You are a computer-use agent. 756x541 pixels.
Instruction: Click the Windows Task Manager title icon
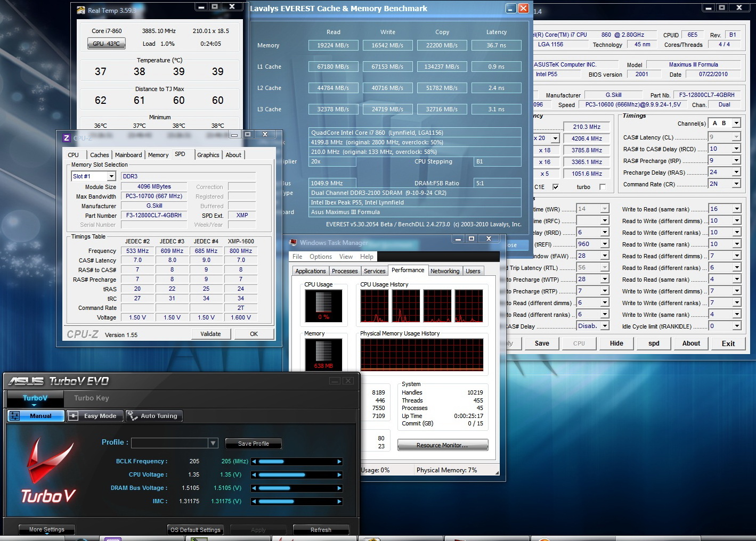292,243
